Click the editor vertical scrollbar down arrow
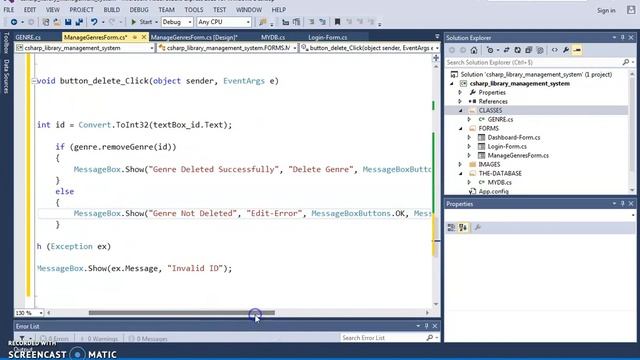640x360 pixels. tap(436, 304)
